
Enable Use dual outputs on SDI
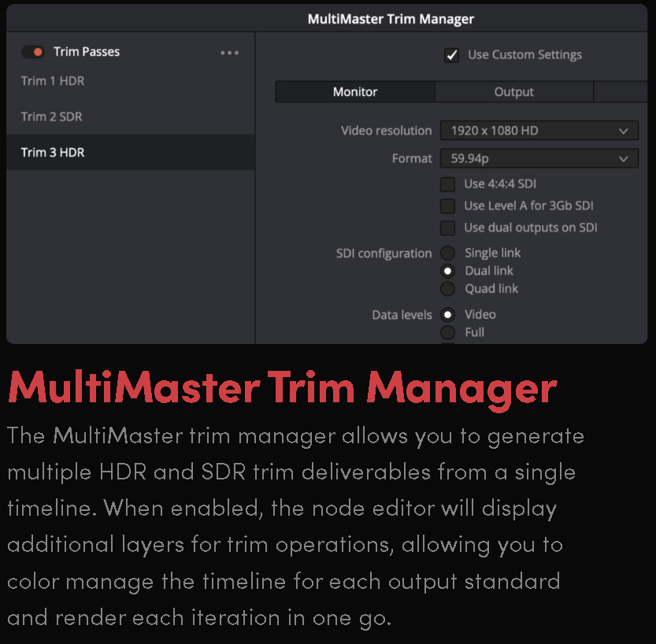tap(447, 228)
